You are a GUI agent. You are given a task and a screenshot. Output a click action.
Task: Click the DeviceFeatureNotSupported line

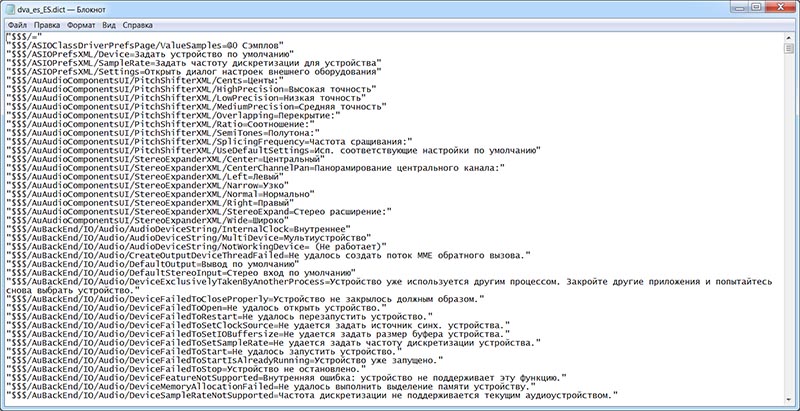pos(286,380)
